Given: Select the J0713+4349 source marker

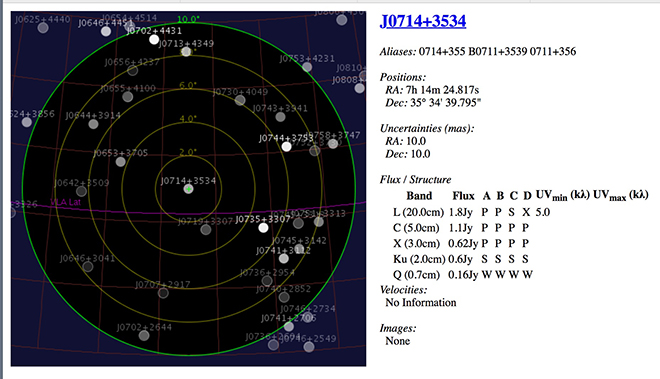Looking at the screenshot, I should click(186, 52).
